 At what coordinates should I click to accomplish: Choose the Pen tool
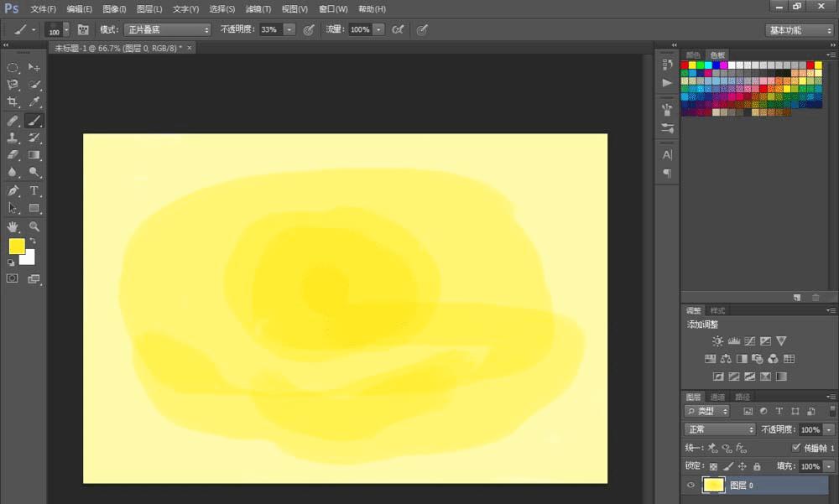pyautogui.click(x=13, y=191)
